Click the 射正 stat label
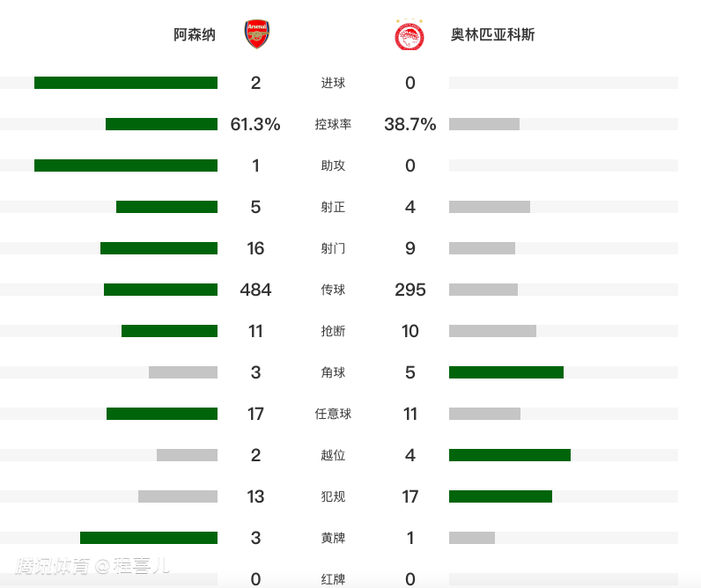 click(333, 207)
